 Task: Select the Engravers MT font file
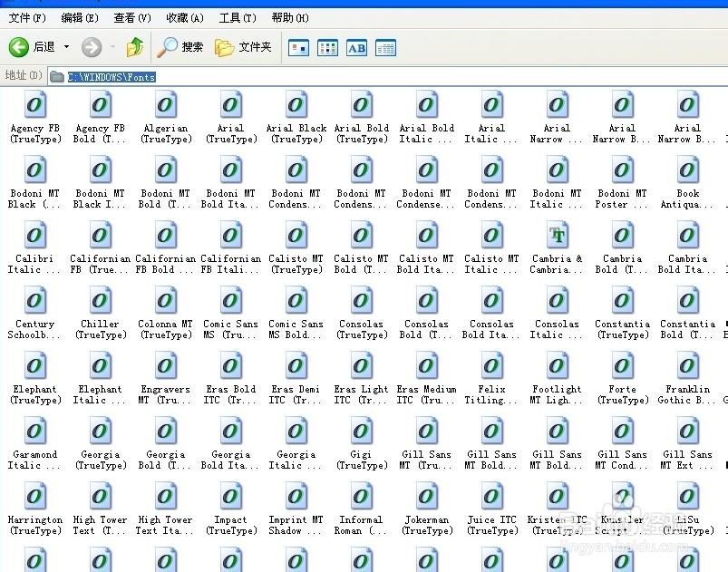tap(165, 378)
